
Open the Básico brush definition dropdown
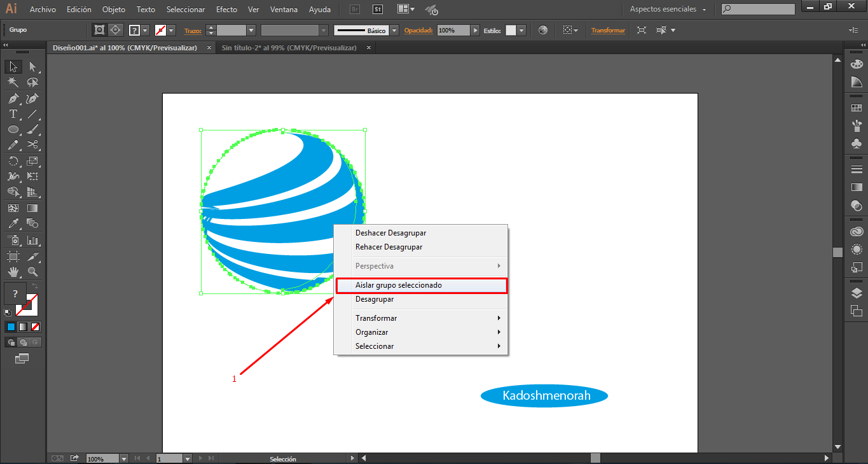point(394,30)
